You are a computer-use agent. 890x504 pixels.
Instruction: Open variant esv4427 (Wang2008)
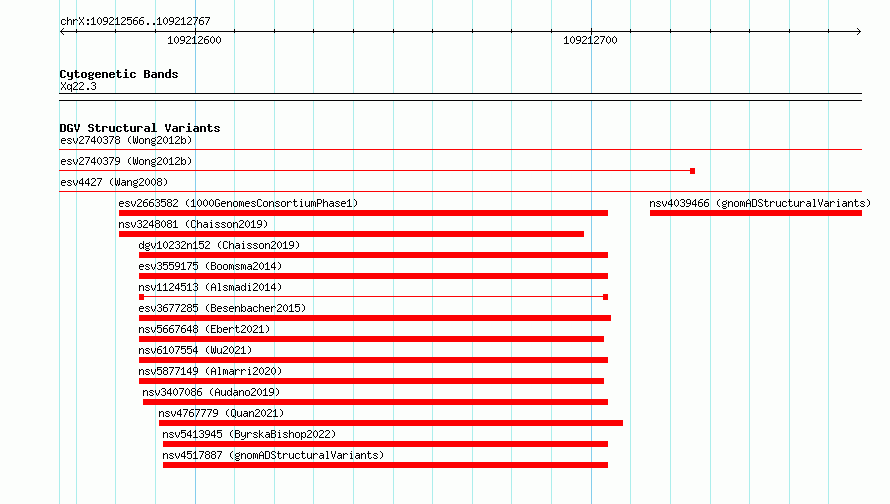click(114, 182)
